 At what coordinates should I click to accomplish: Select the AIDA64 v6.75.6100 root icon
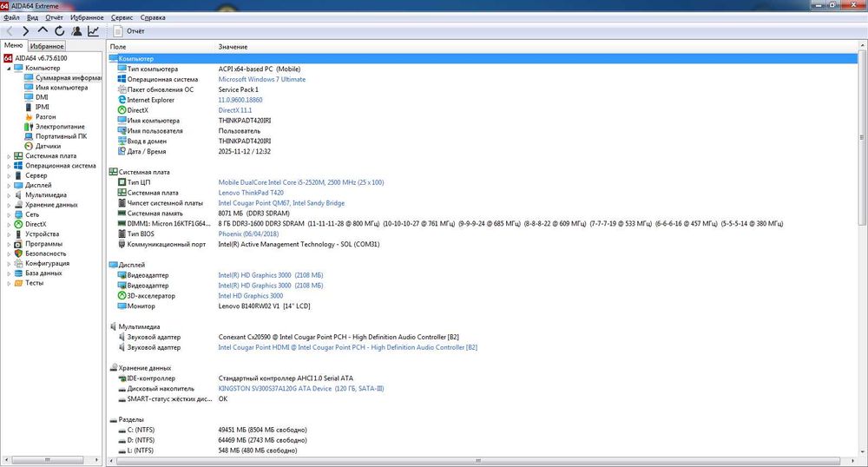(x=8, y=58)
